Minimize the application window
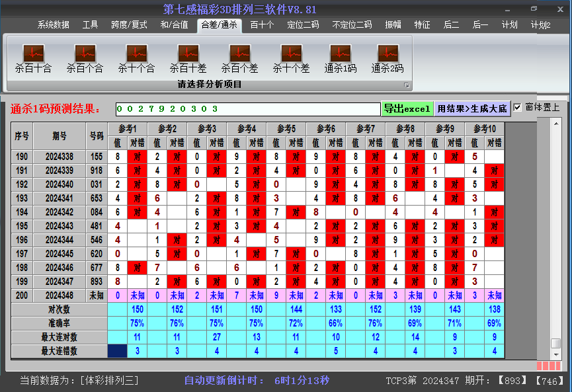The height and width of the screenshot is (392, 572). 507,10
